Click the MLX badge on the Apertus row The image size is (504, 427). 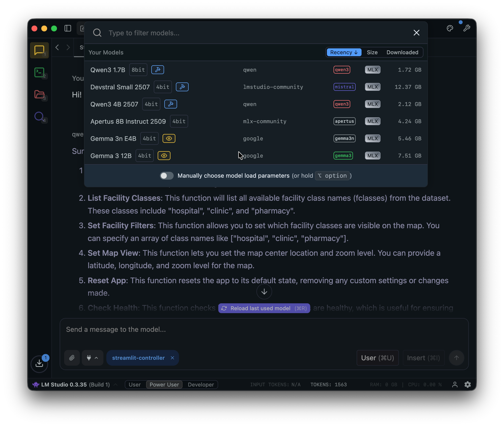click(x=373, y=121)
